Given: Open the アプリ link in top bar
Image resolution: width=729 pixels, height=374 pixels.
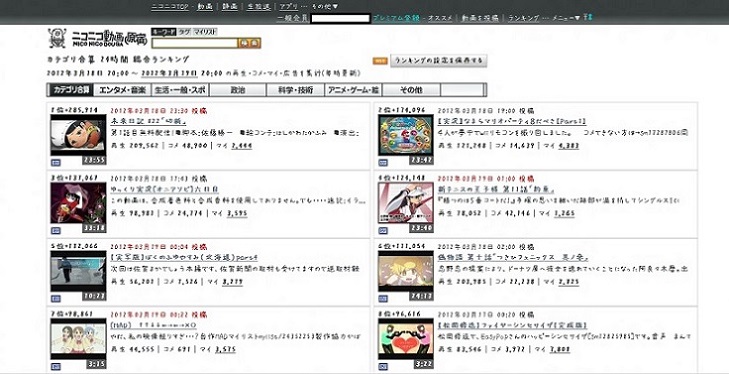Looking at the screenshot, I should 289,7.
